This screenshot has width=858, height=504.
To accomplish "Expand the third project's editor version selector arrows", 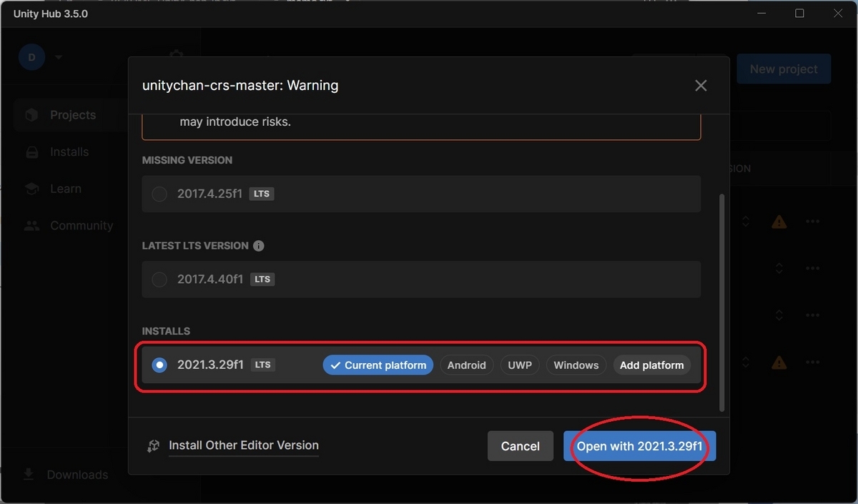I will tap(779, 315).
